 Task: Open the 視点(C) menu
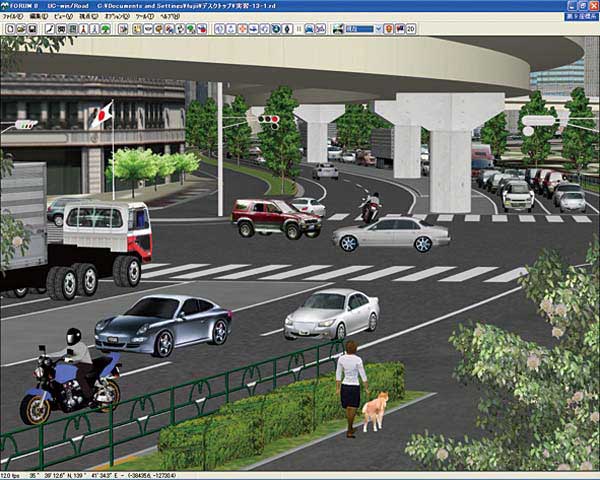click(88, 16)
